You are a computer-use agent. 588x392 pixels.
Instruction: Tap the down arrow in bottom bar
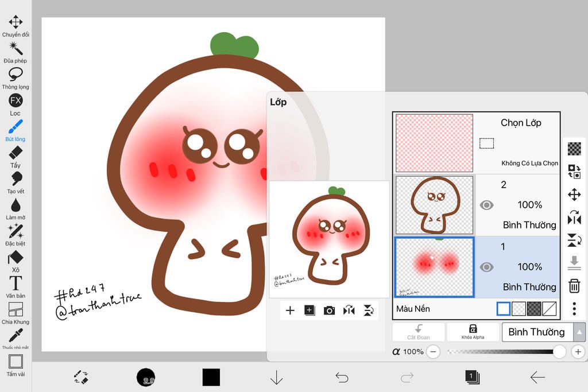coord(276,378)
